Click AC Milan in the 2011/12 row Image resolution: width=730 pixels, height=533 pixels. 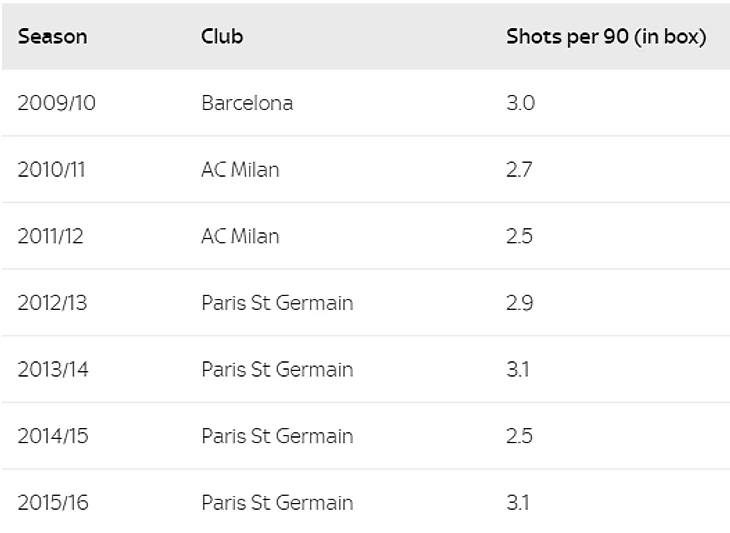(x=240, y=236)
